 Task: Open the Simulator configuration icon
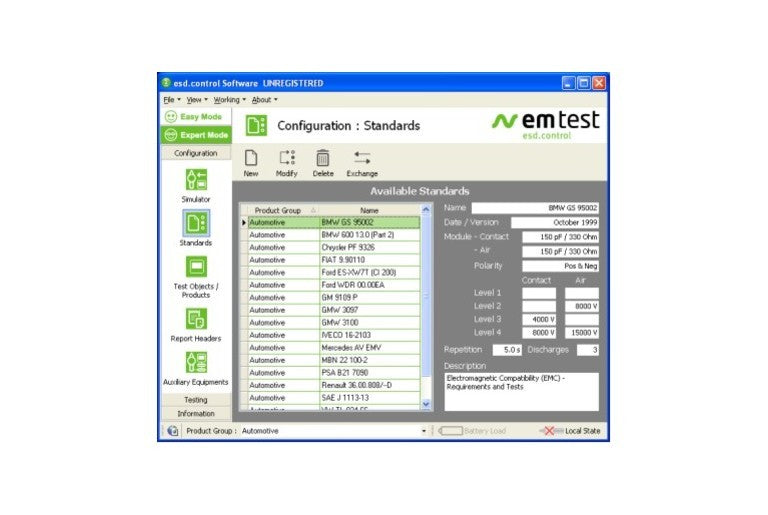click(x=196, y=180)
